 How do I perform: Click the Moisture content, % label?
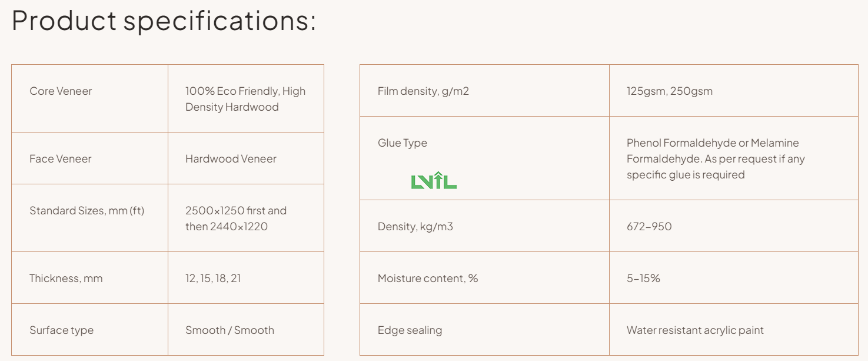(x=428, y=279)
